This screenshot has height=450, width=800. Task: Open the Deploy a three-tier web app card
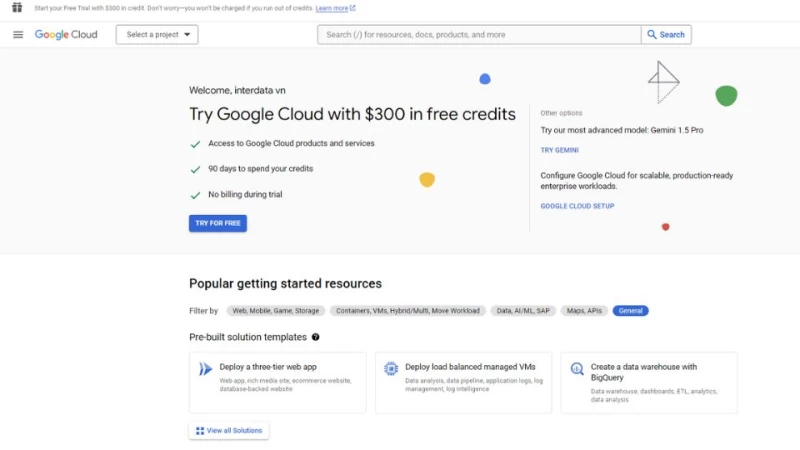click(278, 383)
